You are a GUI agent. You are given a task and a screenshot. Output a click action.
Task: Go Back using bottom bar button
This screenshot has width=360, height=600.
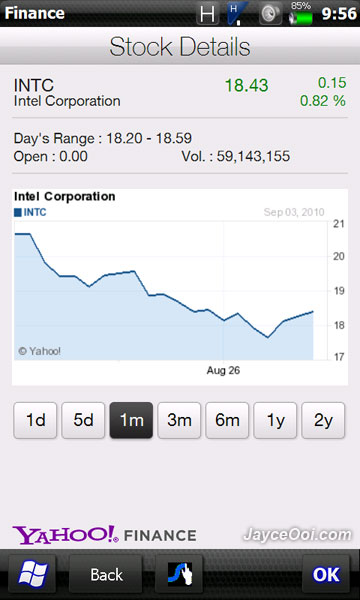click(106, 574)
